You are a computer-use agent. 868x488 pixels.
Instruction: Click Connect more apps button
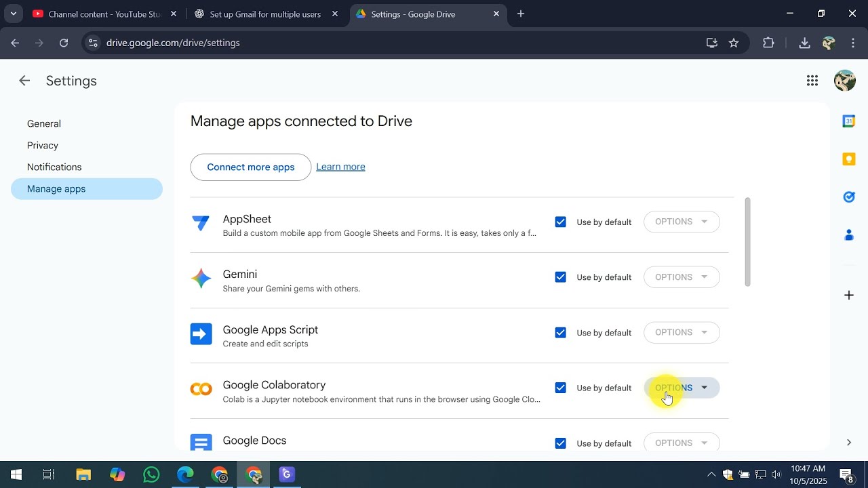click(x=251, y=167)
